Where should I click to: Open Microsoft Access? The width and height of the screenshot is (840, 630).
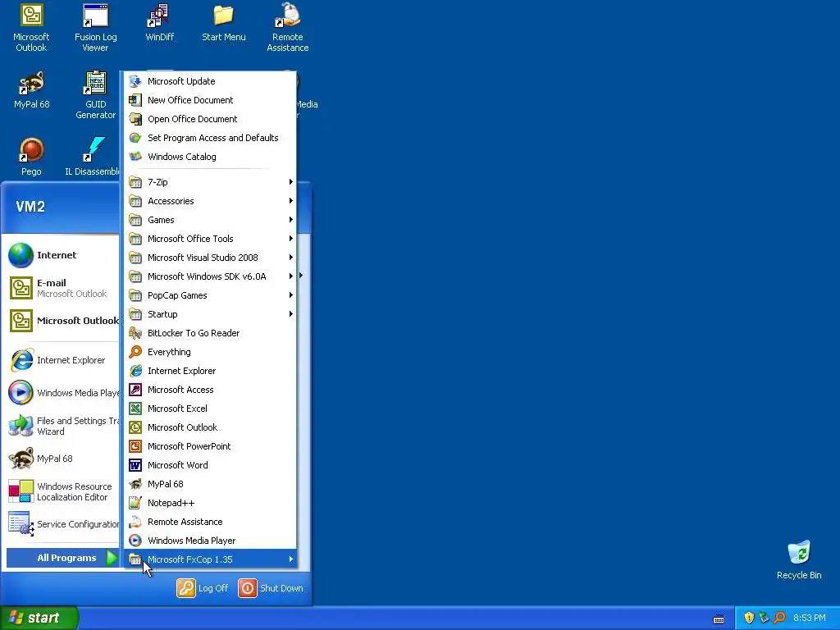pos(210,390)
